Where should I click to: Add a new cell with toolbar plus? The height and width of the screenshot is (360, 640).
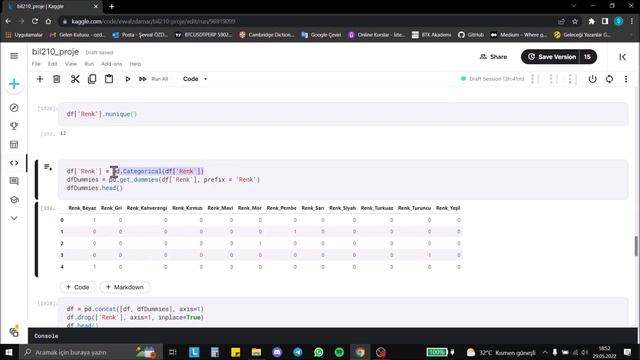pos(40,79)
